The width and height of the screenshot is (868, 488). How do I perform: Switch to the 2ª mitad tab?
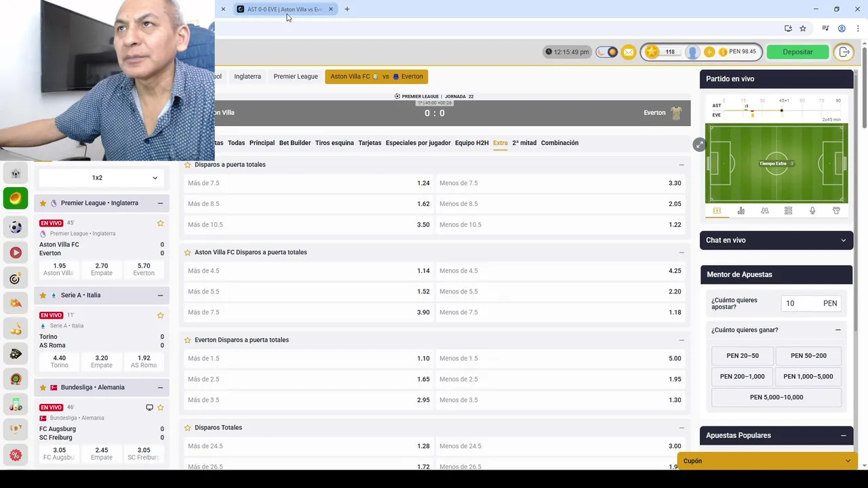pyautogui.click(x=524, y=143)
